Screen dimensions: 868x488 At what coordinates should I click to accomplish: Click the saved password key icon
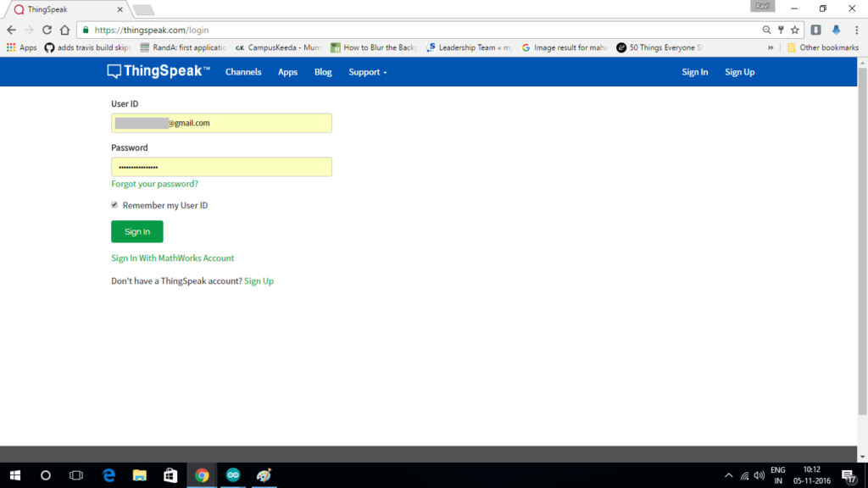pos(781,30)
